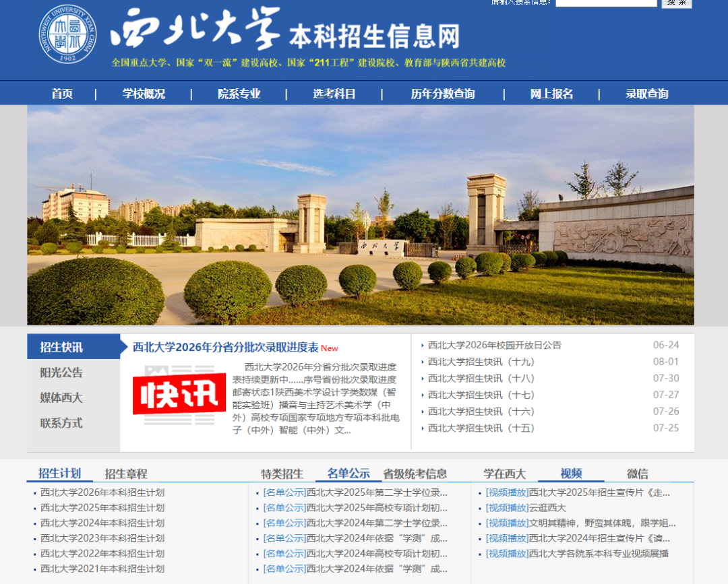Open 西北大学2025年本科招生计划 link
Image resolution: width=728 pixels, height=584 pixels.
coord(102,508)
